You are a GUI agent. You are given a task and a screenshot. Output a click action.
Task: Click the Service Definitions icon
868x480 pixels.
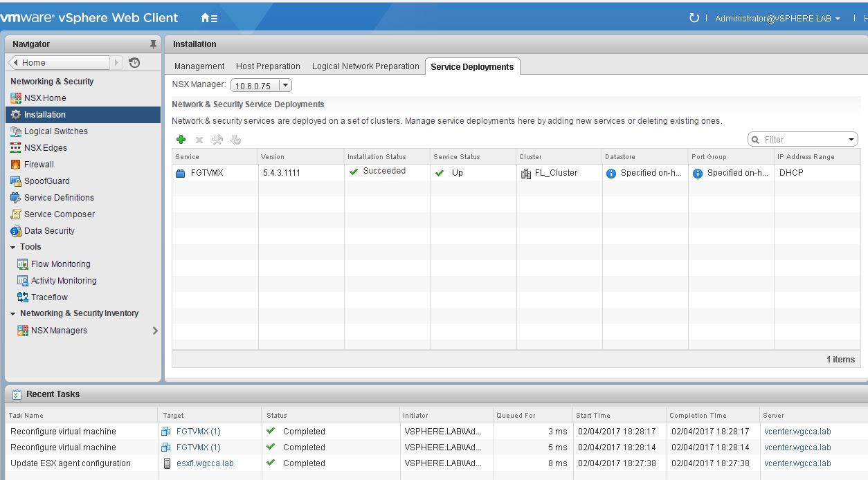16,198
